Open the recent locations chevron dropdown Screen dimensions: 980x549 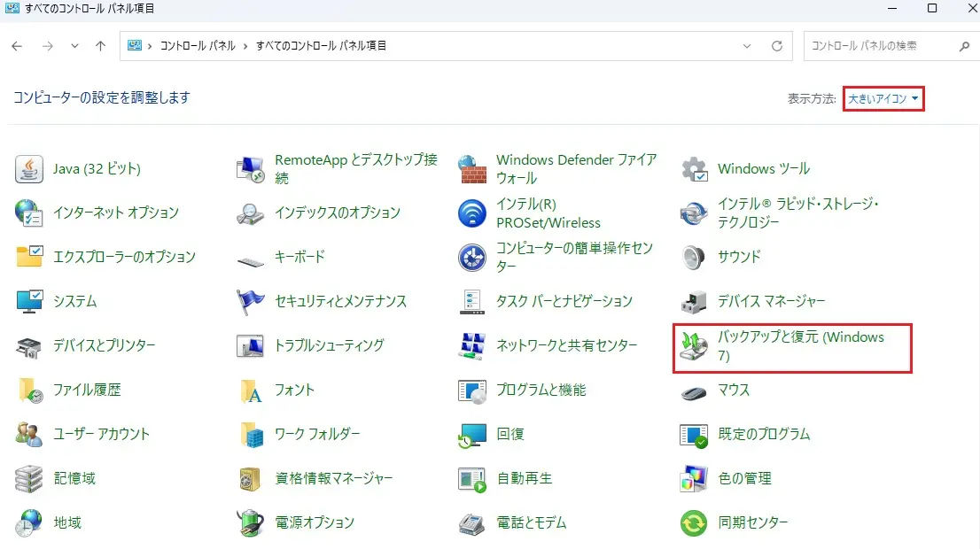(x=74, y=45)
